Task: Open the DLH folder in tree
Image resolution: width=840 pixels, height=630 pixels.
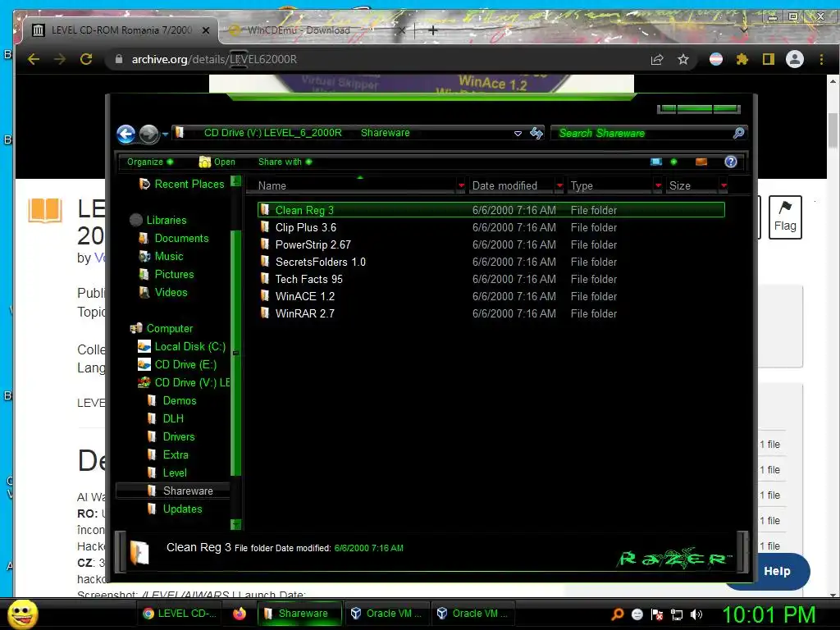Action: 166,418
